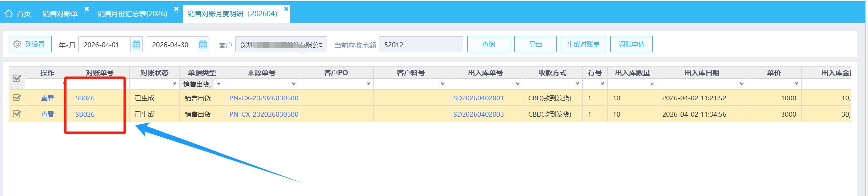Open 客户料号 column filter dropdown
Image resolution: width=868 pixels, height=196 pixels.
pyautogui.click(x=443, y=84)
